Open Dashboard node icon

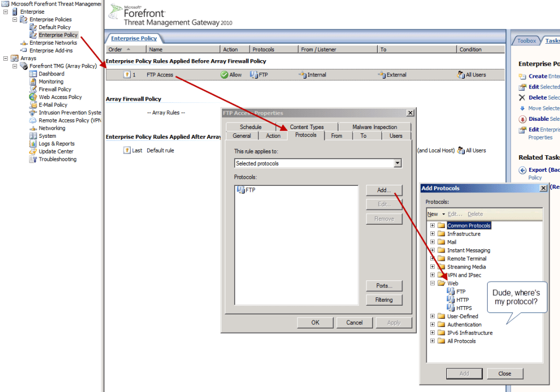[x=33, y=74]
